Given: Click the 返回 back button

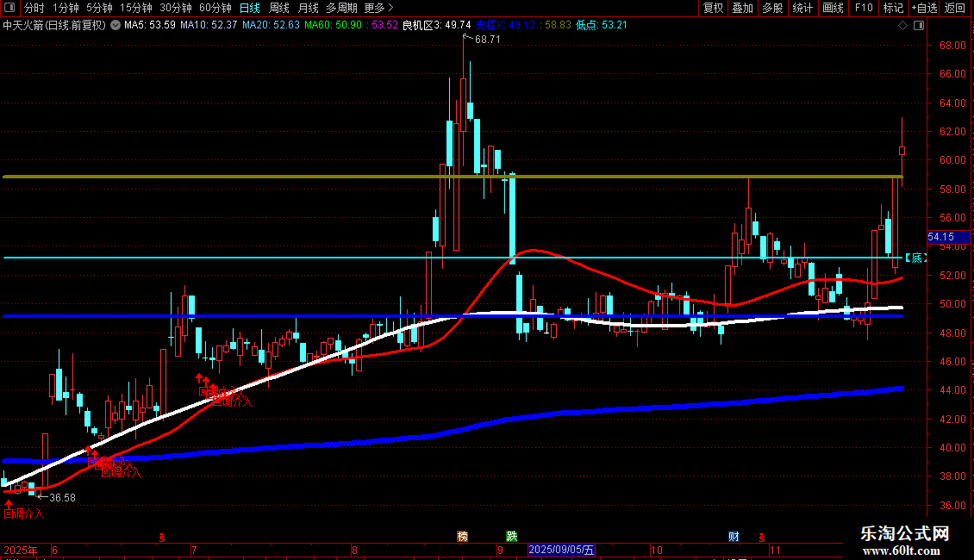Looking at the screenshot, I should pyautogui.click(x=955, y=8).
